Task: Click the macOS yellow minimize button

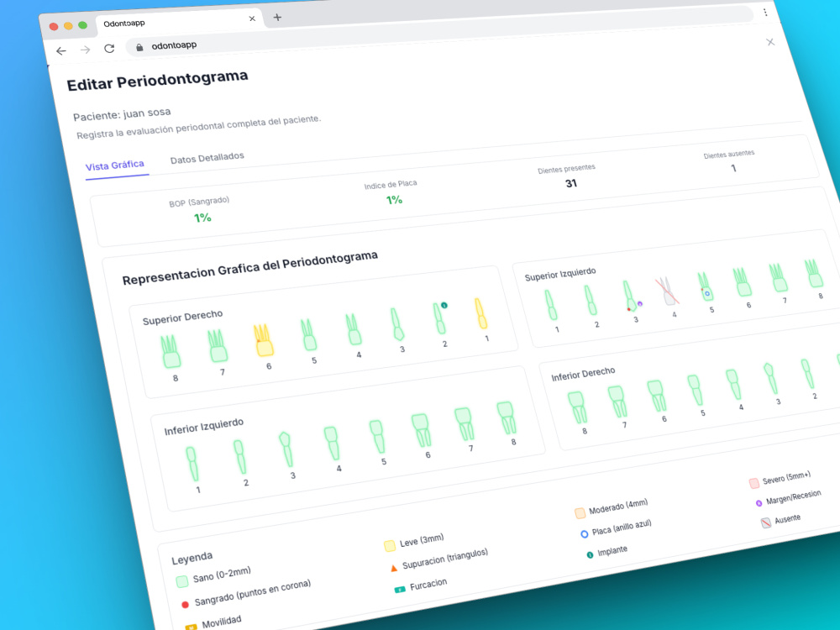Action: [x=68, y=26]
